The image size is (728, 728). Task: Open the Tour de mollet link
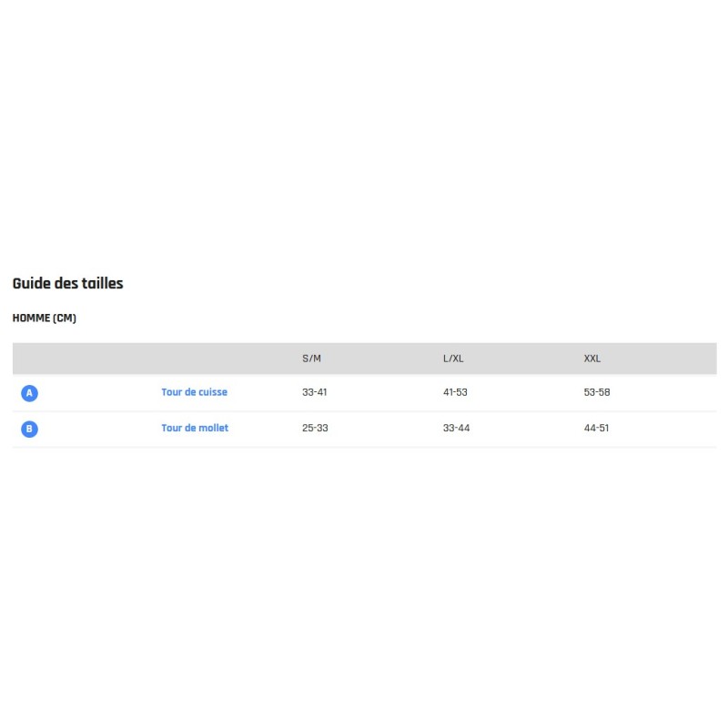(195, 428)
